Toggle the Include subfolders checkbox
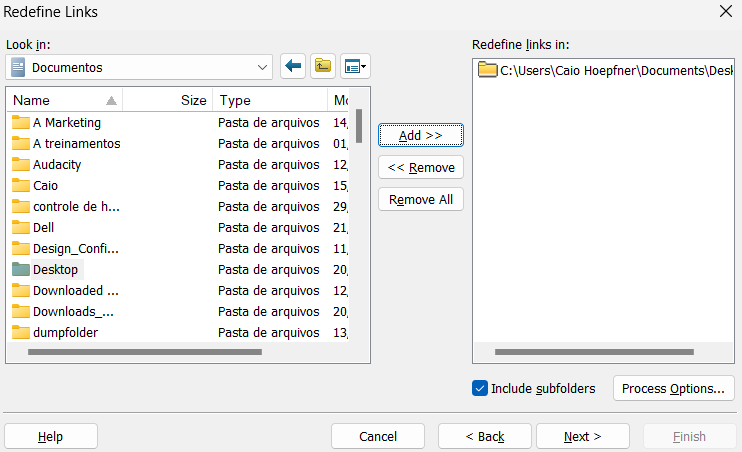Viewport: 742px width, 452px height. 480,388
